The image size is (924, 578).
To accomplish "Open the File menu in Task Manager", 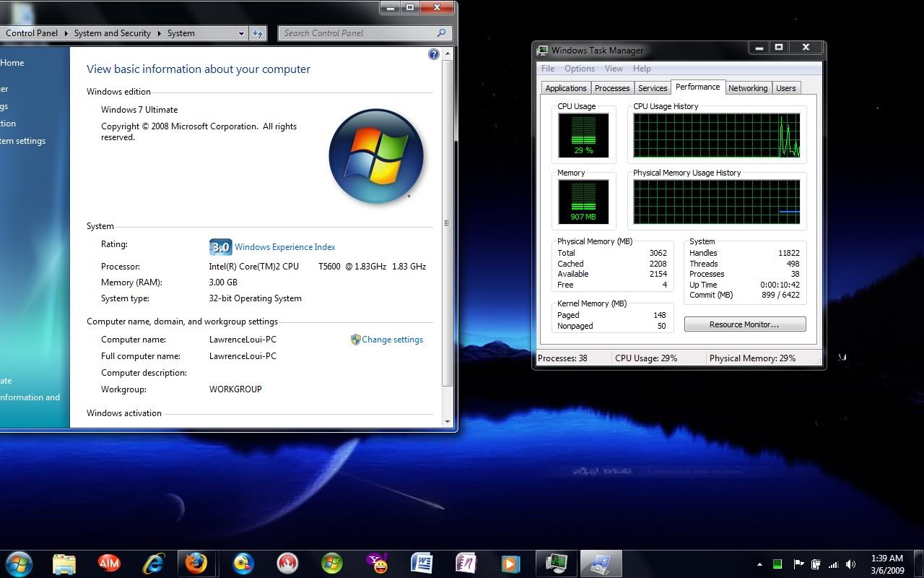I will click(x=548, y=69).
